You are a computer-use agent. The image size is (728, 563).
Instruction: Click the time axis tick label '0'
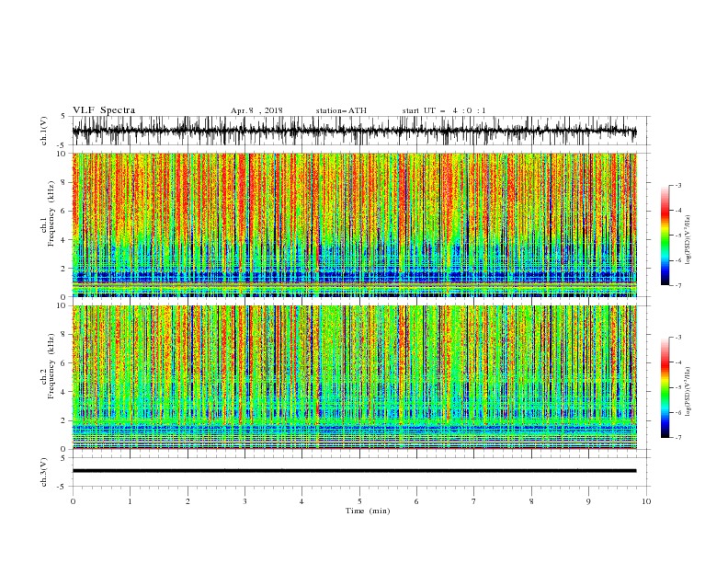(73, 501)
